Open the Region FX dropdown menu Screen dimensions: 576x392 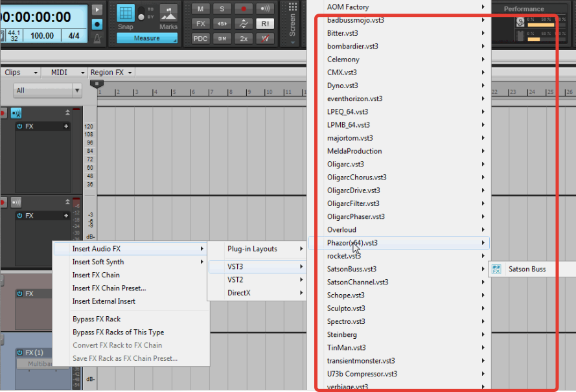tap(111, 73)
